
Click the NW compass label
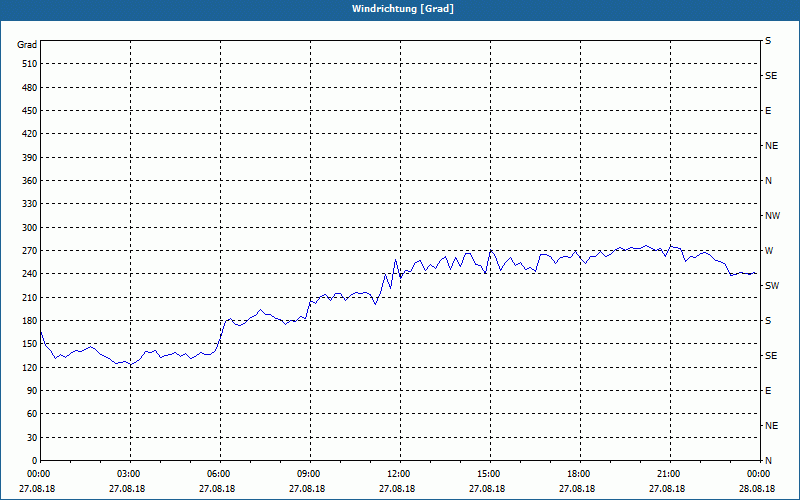(772, 216)
